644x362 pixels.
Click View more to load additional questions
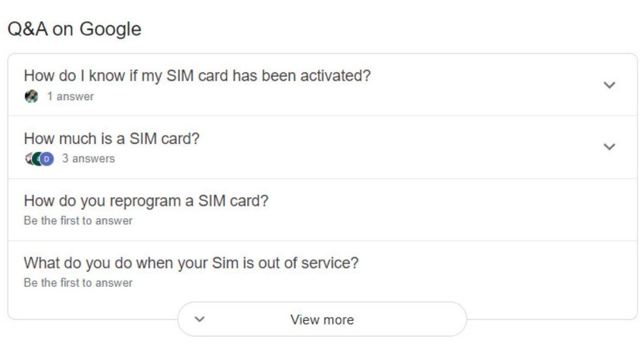tap(322, 320)
